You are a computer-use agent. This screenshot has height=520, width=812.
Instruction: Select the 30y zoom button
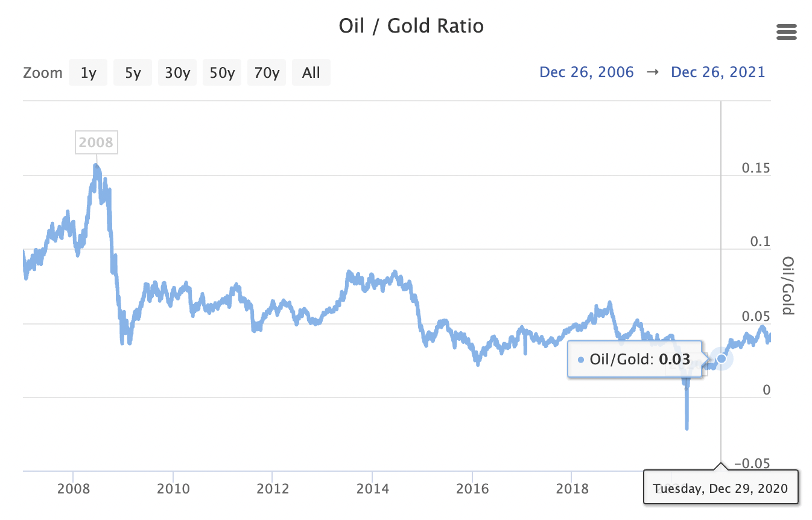point(177,73)
